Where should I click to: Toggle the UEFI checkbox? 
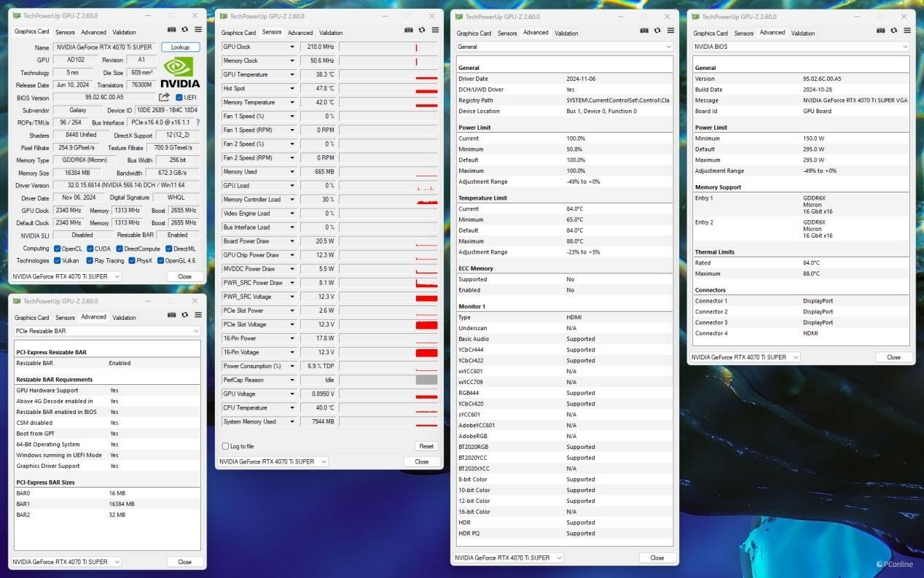point(179,98)
